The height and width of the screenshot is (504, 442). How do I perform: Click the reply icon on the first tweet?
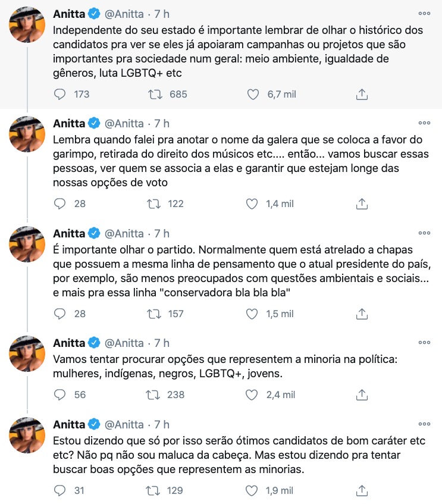click(59, 93)
